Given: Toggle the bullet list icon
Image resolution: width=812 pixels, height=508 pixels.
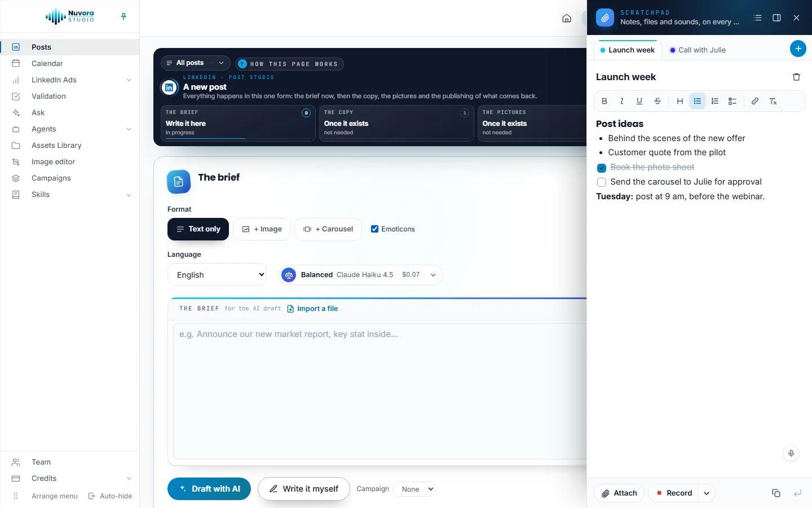Looking at the screenshot, I should click(698, 101).
